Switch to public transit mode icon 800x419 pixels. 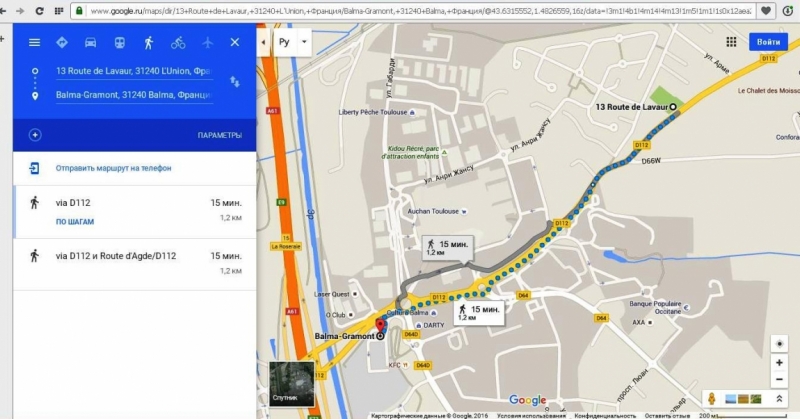coord(119,42)
